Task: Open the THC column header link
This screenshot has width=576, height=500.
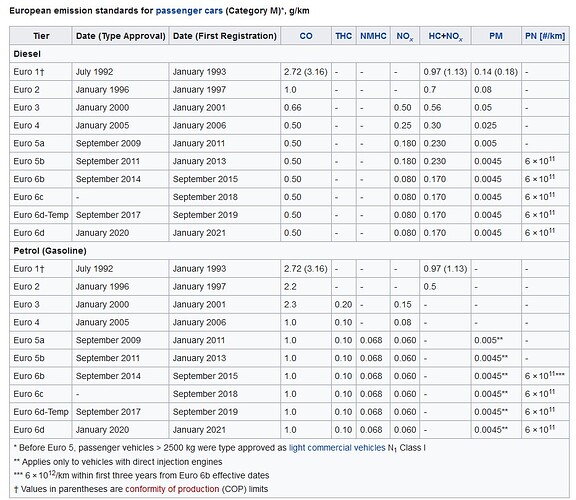Action: pyautogui.click(x=343, y=36)
